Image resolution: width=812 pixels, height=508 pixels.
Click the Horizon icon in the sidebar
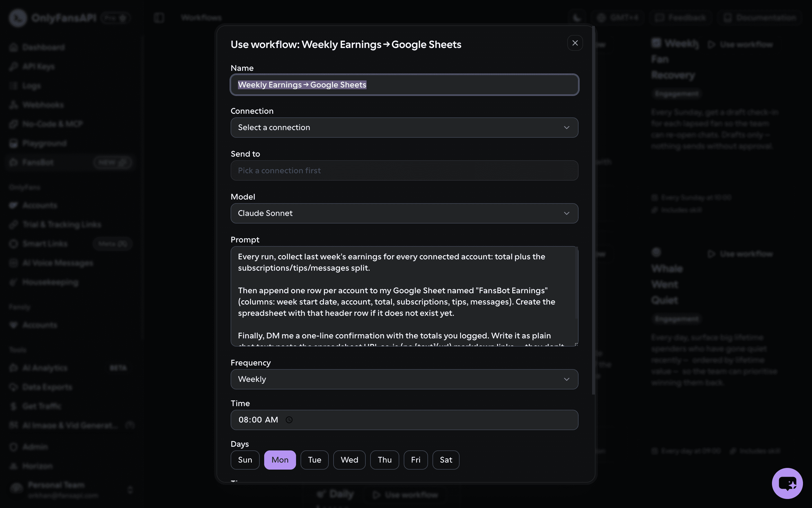point(14,466)
